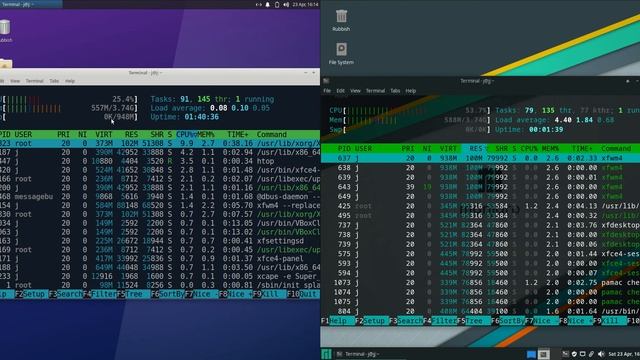This screenshot has width=640, height=360.
Task: Select PID 1073 pamac row in right htop
Action: [x=480, y=282]
